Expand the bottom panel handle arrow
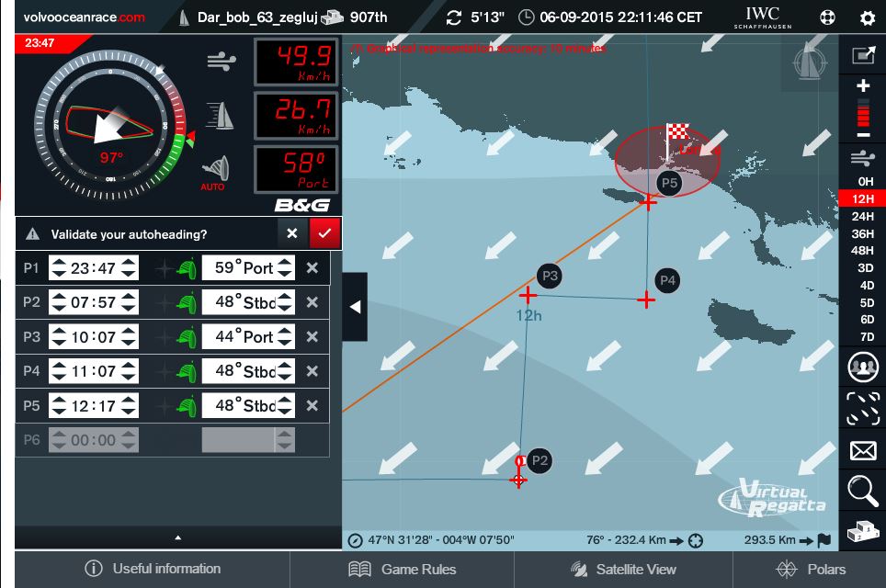The image size is (886, 588). 177,537
